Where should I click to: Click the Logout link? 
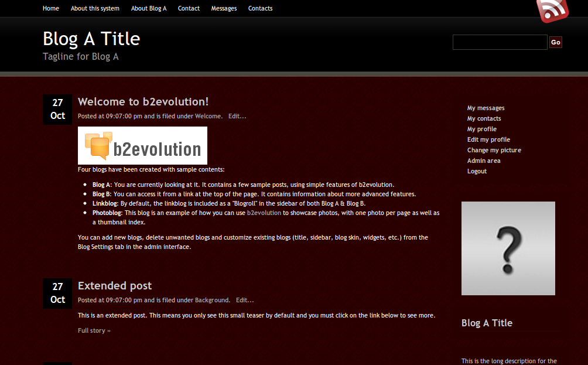(477, 171)
